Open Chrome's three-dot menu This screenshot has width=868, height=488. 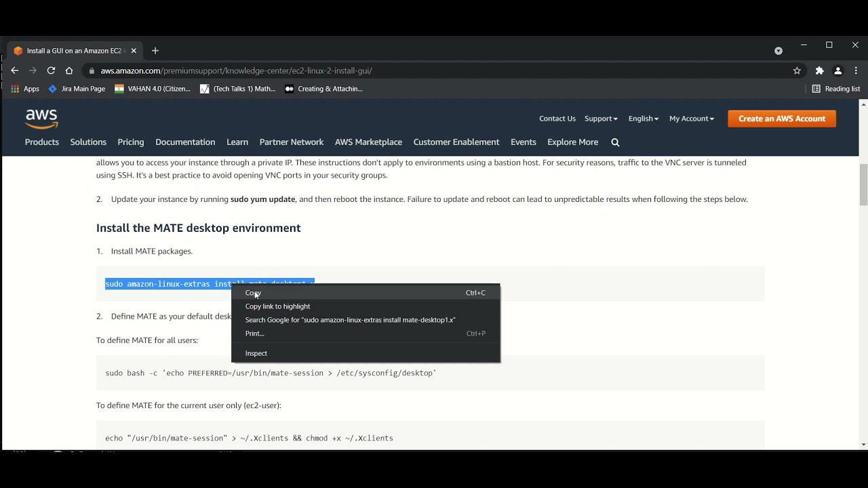coord(856,70)
